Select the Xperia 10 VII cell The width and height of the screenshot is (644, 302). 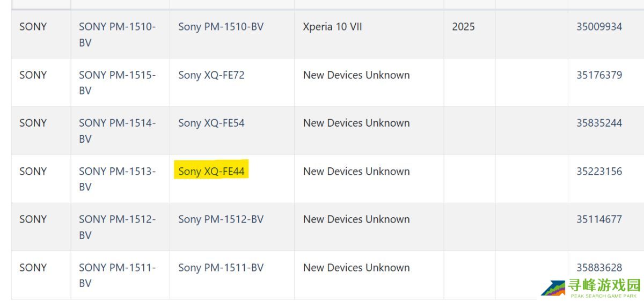pyautogui.click(x=332, y=27)
